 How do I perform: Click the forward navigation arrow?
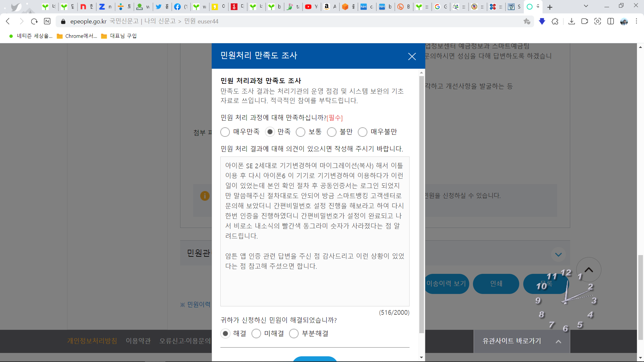coord(21,21)
